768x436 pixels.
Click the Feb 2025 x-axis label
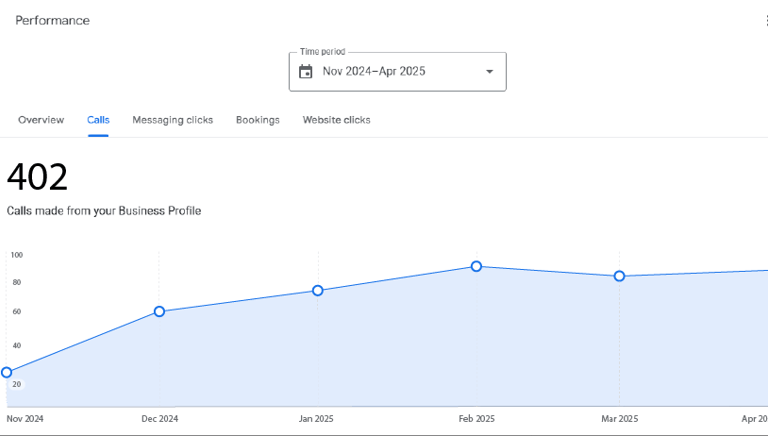477,419
